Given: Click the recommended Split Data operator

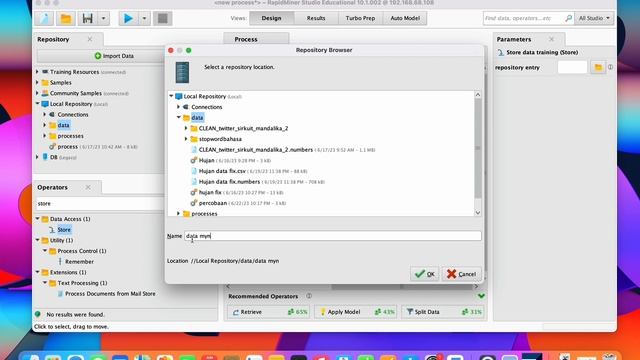Looking at the screenshot, I should coord(443,312).
